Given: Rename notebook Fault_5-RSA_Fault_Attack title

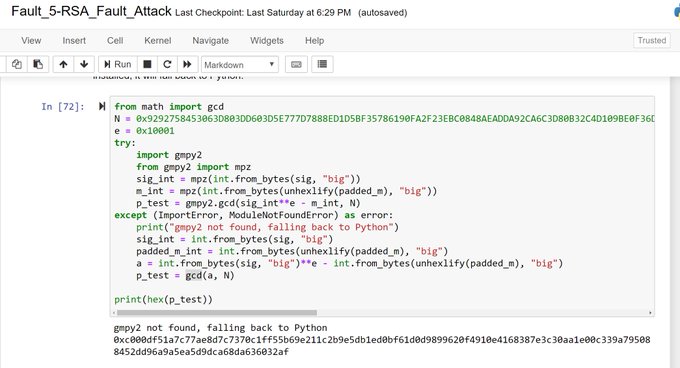Looking at the screenshot, I should (x=91, y=11).
